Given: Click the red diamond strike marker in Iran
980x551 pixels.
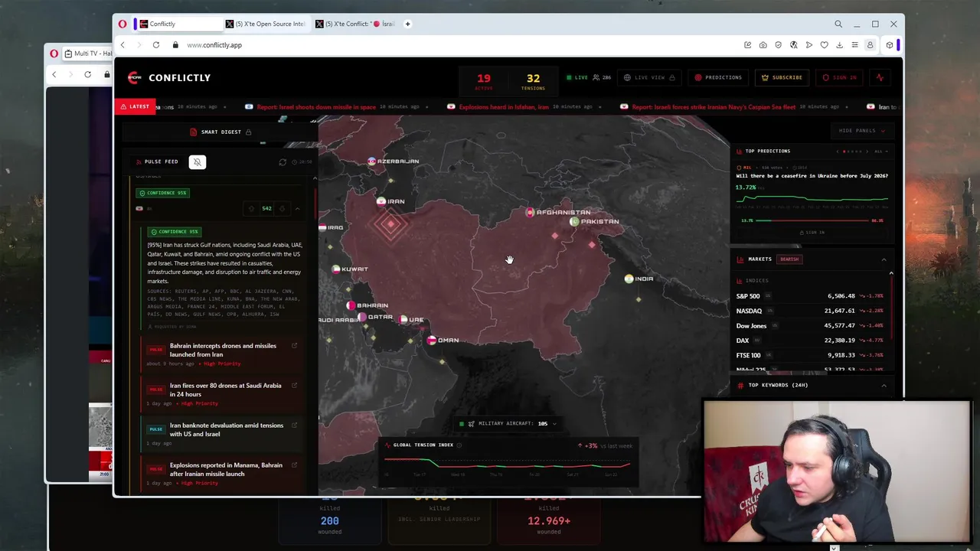Looking at the screenshot, I should pos(390,224).
